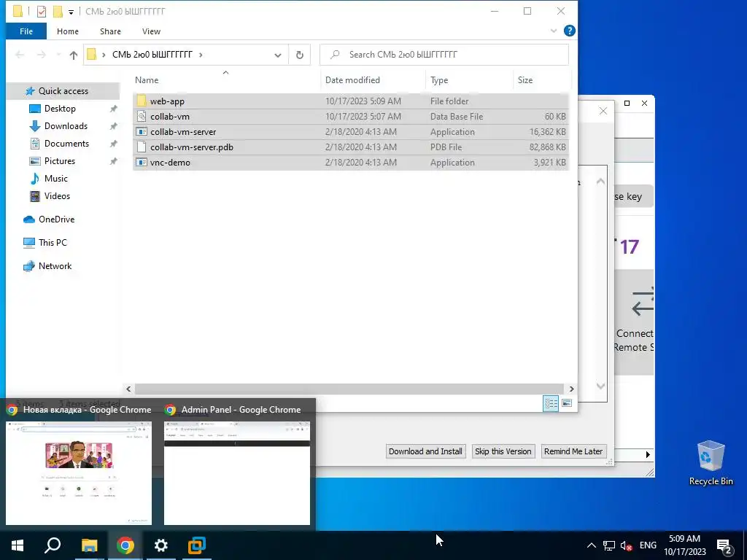Open Documents in navigation pane

click(x=66, y=144)
